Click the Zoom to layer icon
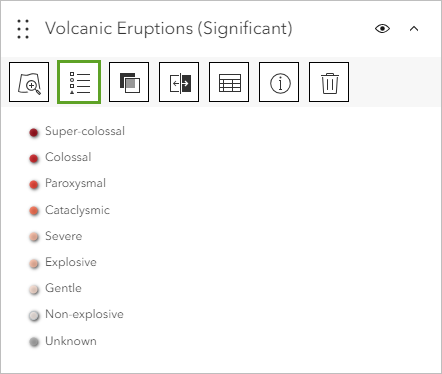Image resolution: width=442 pixels, height=374 pixels. click(x=29, y=82)
